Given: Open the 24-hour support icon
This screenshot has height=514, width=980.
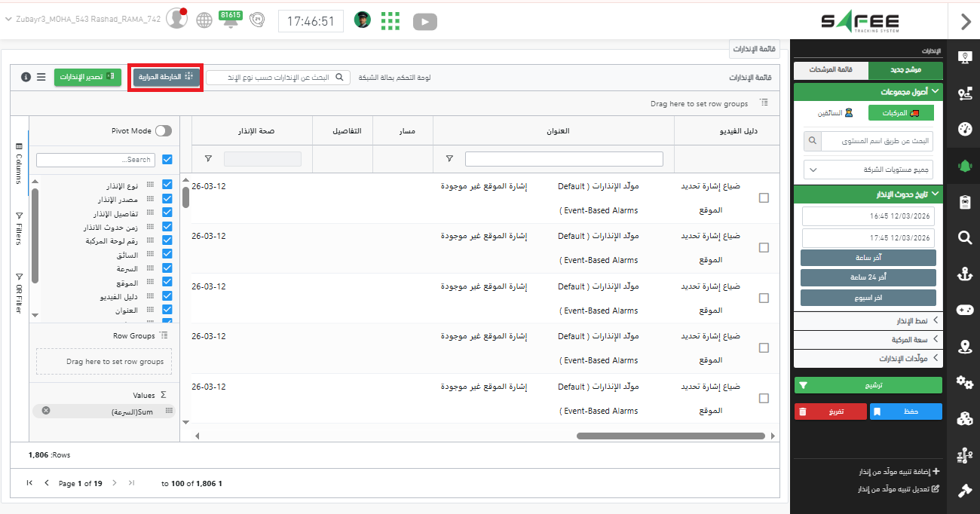Looking at the screenshot, I should 258,21.
